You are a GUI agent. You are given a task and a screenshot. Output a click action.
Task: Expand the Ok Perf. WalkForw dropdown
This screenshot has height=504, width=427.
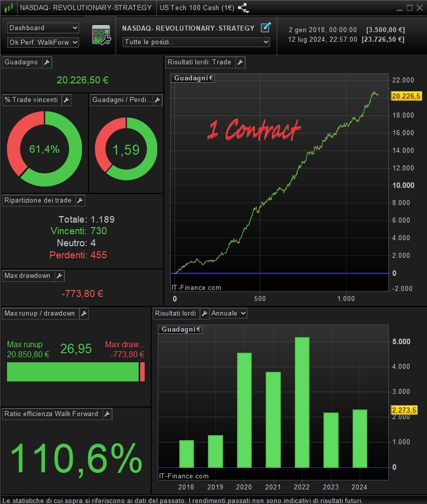tap(43, 42)
